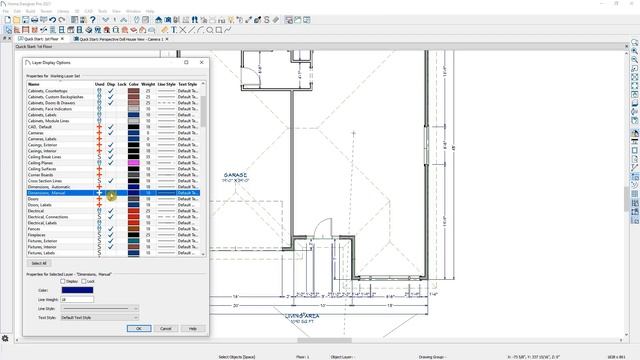Click the tape measure dimension tool icon

[164, 30]
